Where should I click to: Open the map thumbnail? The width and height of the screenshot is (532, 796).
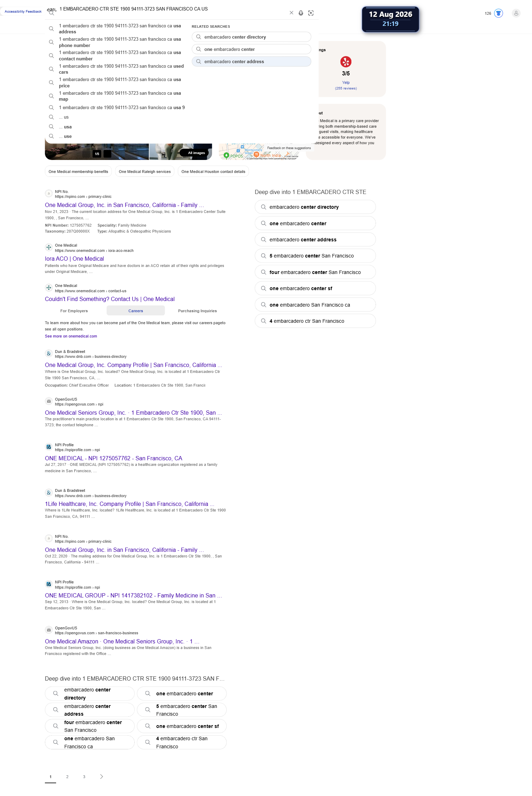(x=259, y=152)
